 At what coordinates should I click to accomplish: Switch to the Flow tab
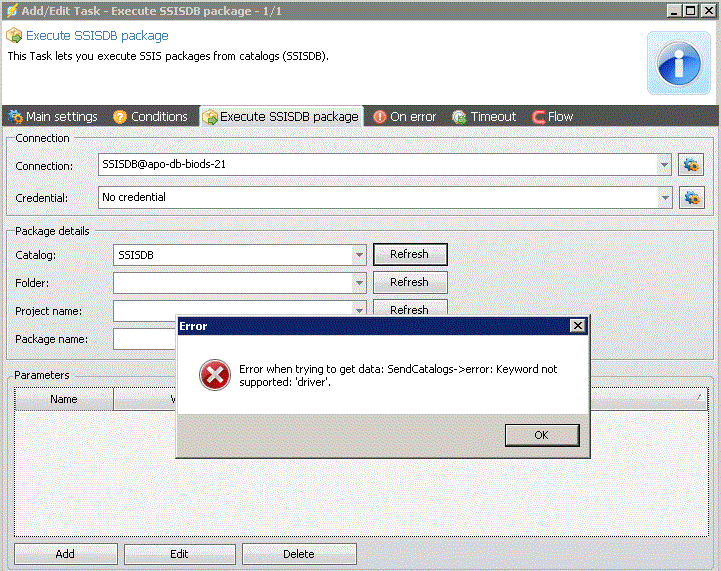(x=552, y=117)
